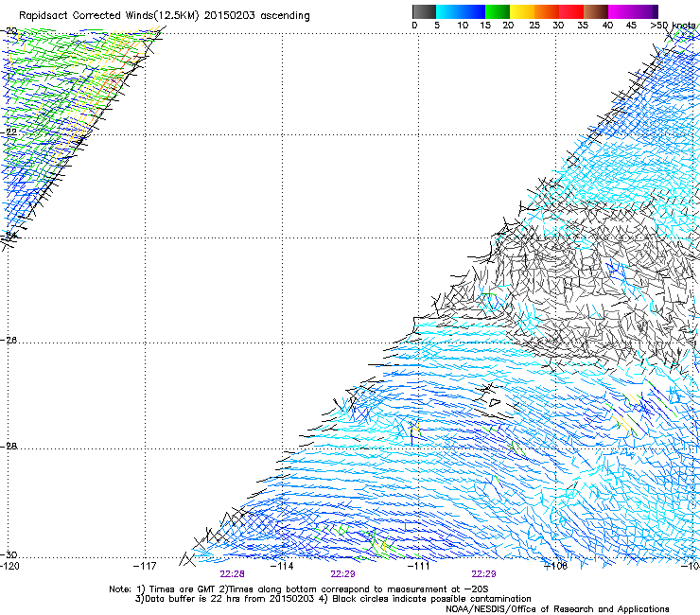
Task: Click the title 'Rapidscat Corrected Winds(12.5KM)'
Action: pos(110,16)
